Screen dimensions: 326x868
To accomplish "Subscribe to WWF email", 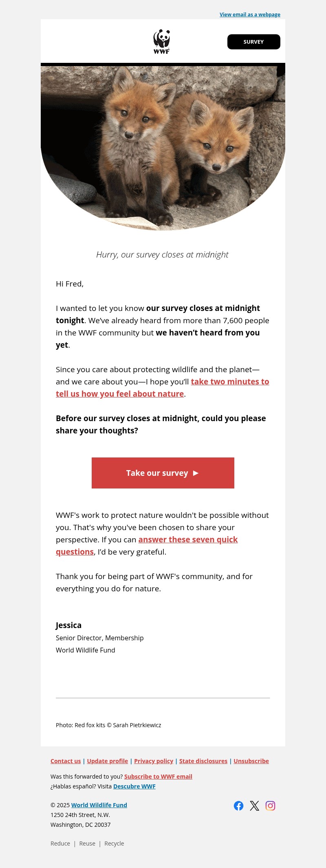I will [x=158, y=776].
